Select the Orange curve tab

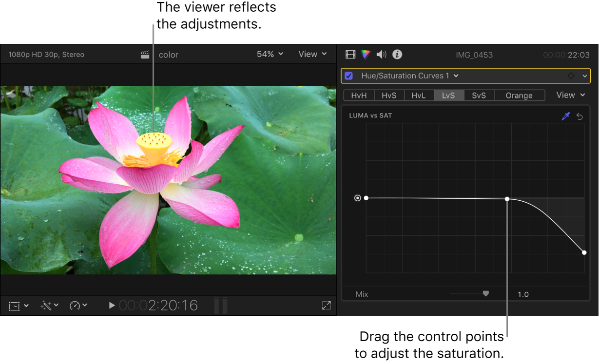tap(519, 95)
